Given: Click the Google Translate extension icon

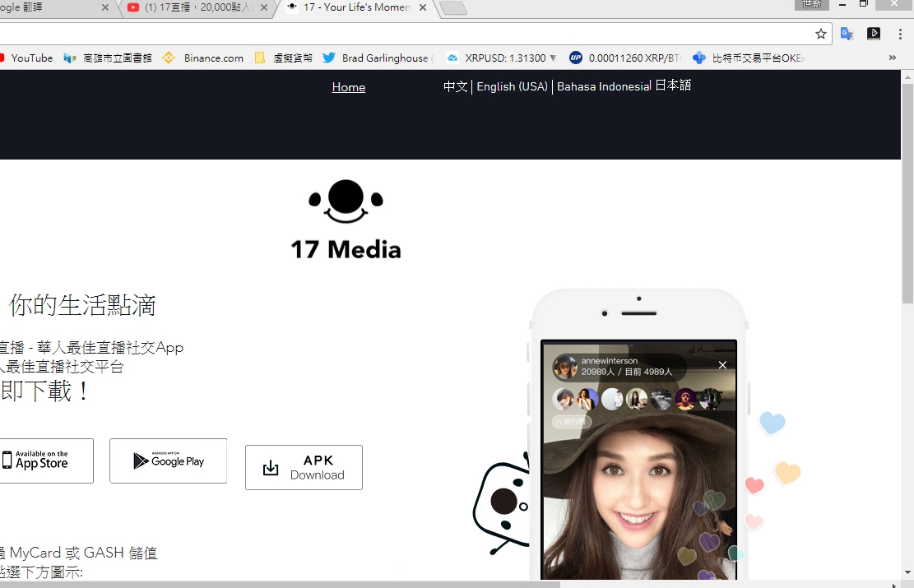Looking at the screenshot, I should pos(847,34).
